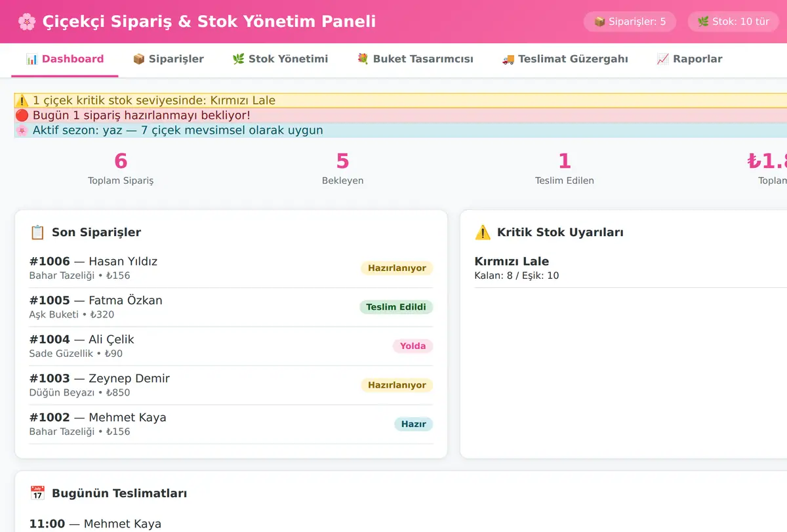Click the herb icon on Stok Yönetimi tab
Viewport: 787px width, 532px height.
pyautogui.click(x=238, y=59)
